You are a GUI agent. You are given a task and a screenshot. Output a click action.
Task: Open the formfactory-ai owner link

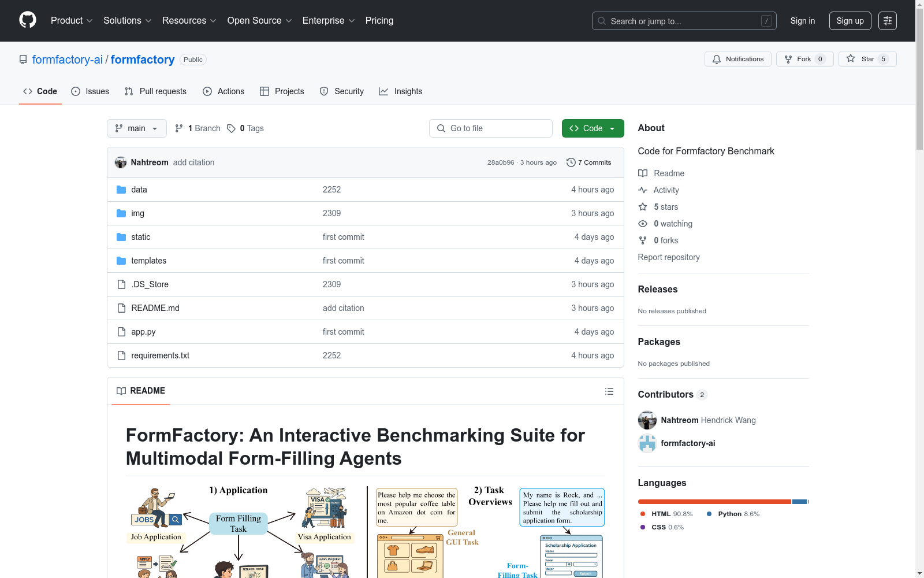coord(68,60)
